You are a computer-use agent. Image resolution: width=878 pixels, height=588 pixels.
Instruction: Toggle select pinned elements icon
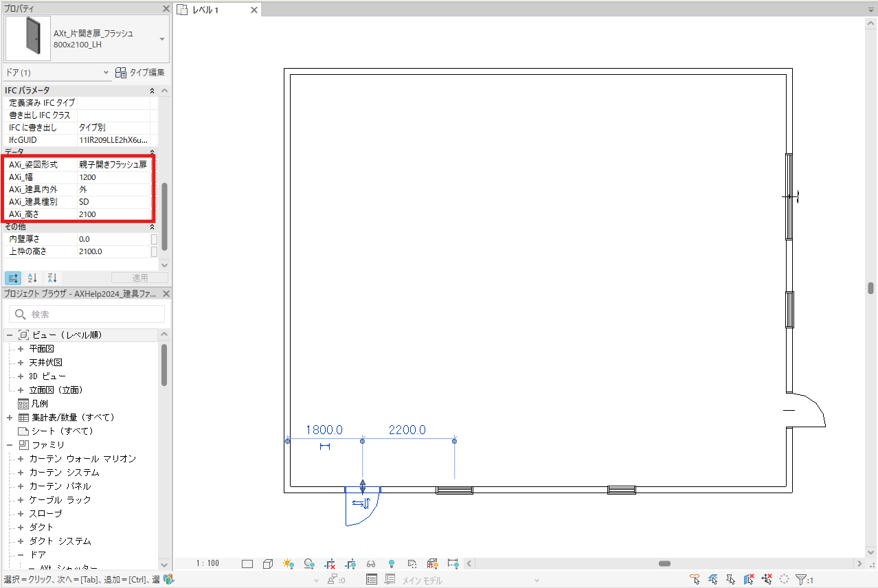click(x=731, y=580)
